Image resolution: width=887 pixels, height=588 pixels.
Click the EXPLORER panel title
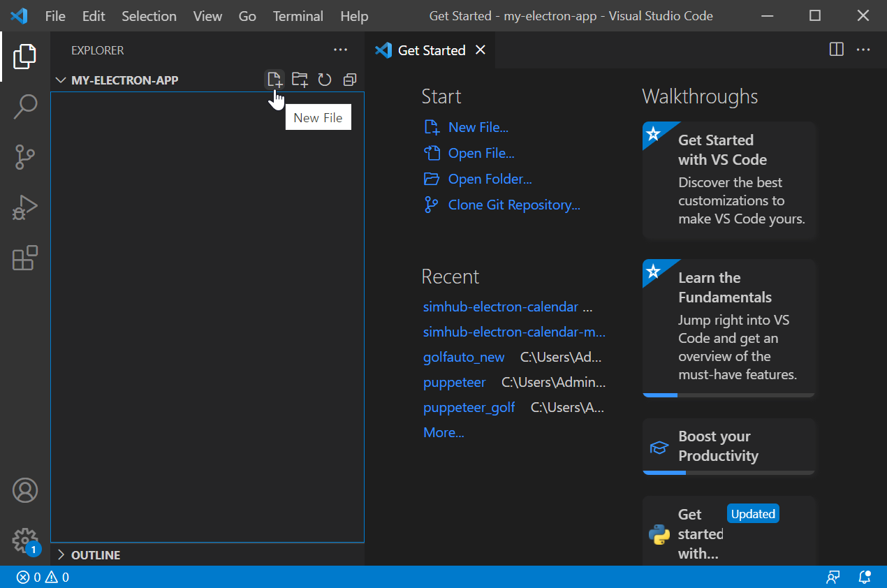[x=98, y=50]
